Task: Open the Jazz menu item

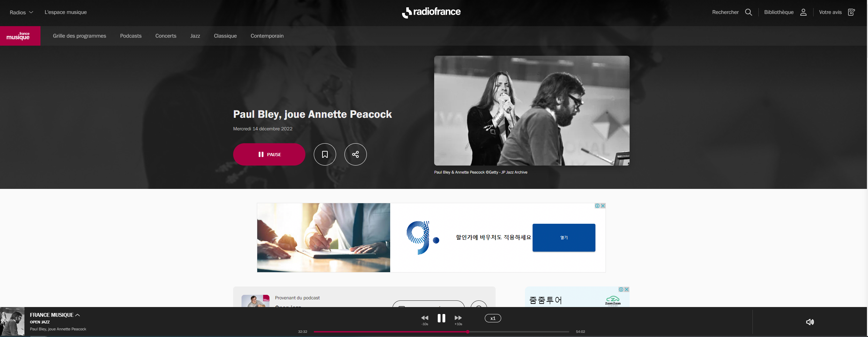Action: coord(195,36)
